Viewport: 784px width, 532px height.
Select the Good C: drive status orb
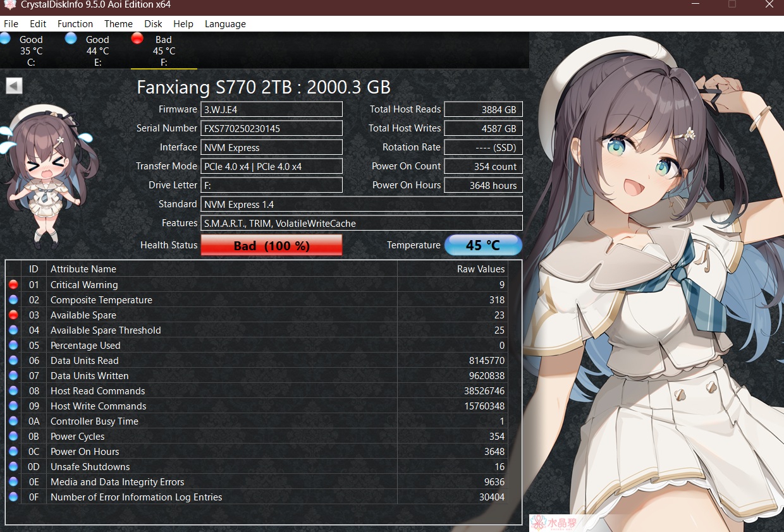(x=5, y=39)
